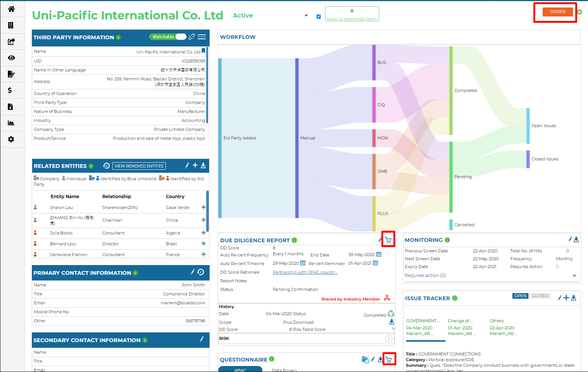Screen dimensions: 588x372
Task: Click Auto Re-cert Timeline calendar icon
Action: point(303,263)
